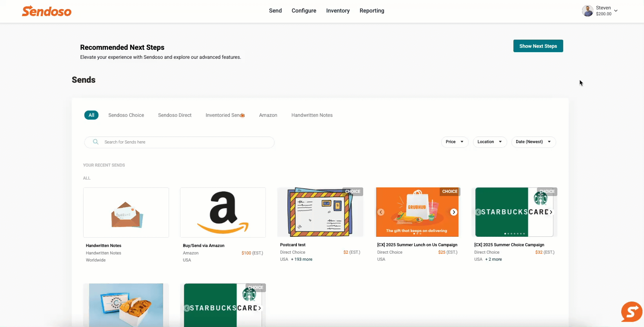Open the Handwritten Notes card title
644x327 pixels.
pos(104,245)
